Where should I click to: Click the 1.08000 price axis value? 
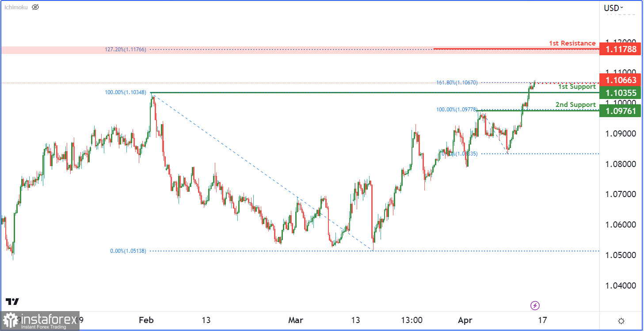(620, 164)
